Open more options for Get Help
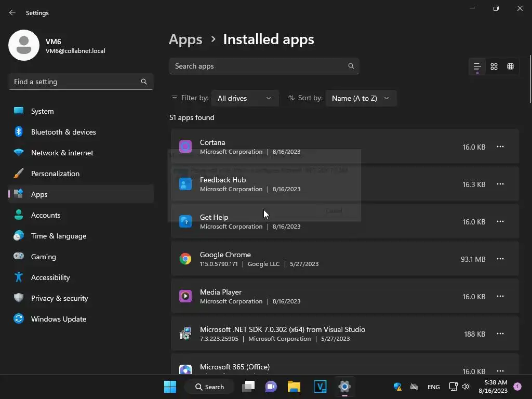Image resolution: width=532 pixels, height=399 pixels. (500, 221)
